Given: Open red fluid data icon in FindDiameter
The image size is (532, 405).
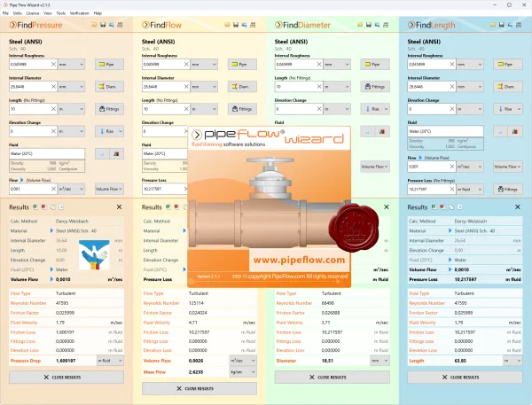Looking at the screenshot, I should click(382, 132).
